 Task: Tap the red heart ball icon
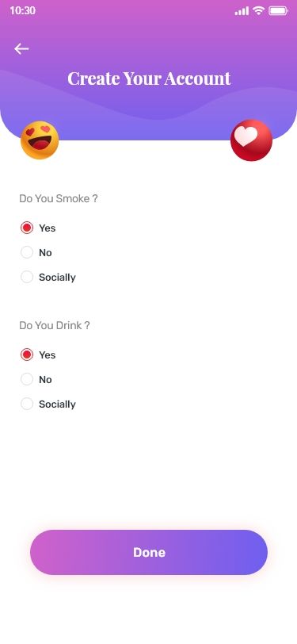tap(252, 140)
